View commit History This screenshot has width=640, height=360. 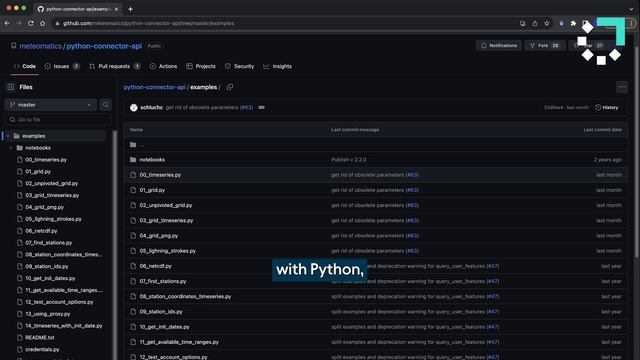pos(607,107)
